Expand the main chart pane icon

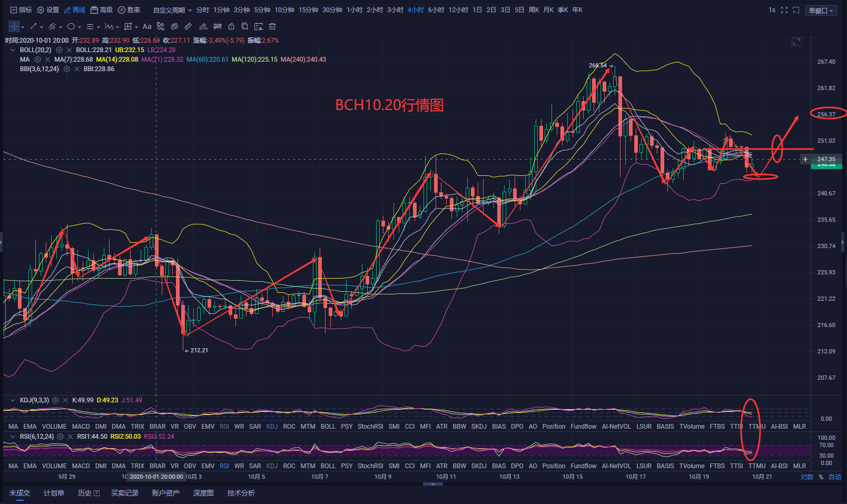tap(796, 42)
